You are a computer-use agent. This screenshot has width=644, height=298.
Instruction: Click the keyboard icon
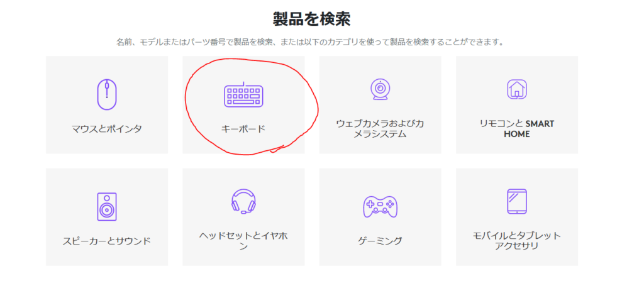[x=243, y=94]
